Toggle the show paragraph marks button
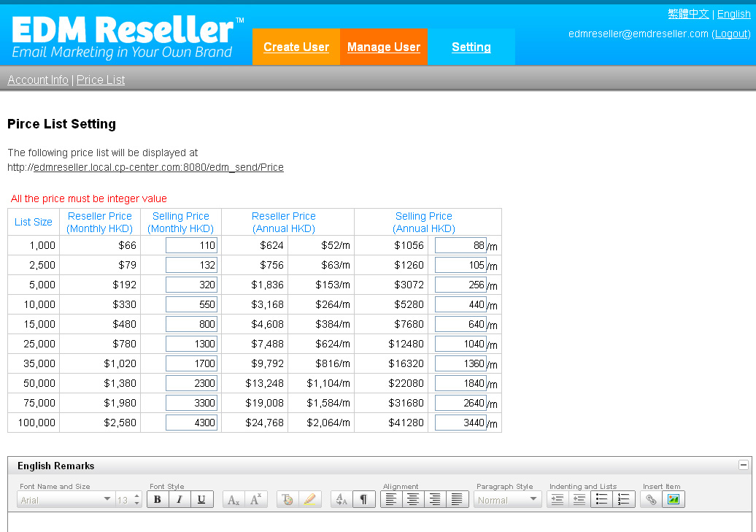 pos(363,500)
